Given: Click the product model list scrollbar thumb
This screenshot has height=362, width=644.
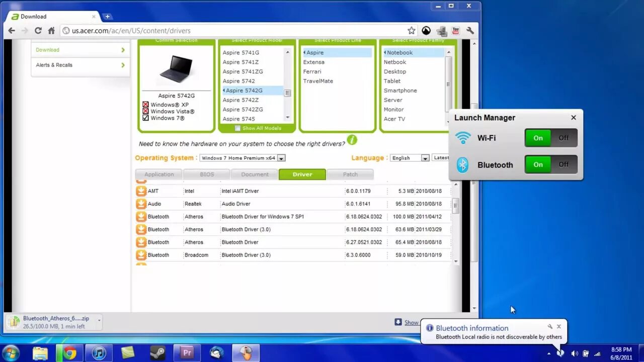Looking at the screenshot, I should tap(288, 93).
